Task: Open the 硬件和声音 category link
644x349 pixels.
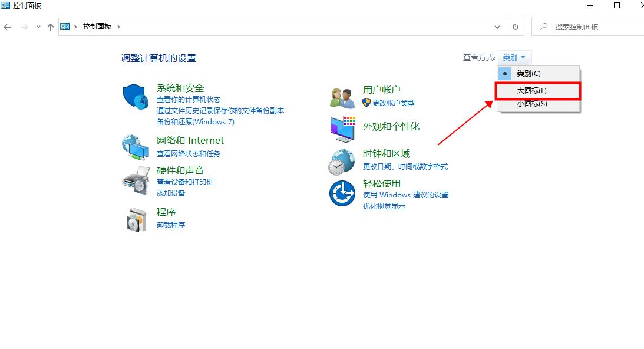Action: pos(180,170)
